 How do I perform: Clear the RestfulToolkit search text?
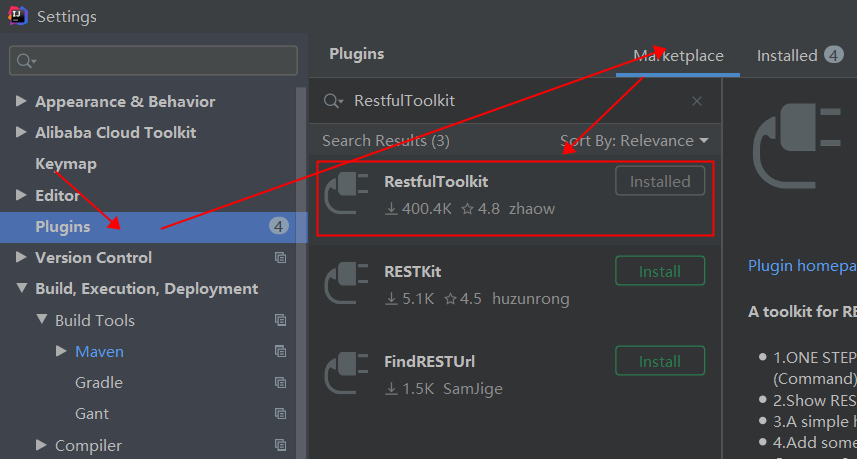click(x=697, y=101)
